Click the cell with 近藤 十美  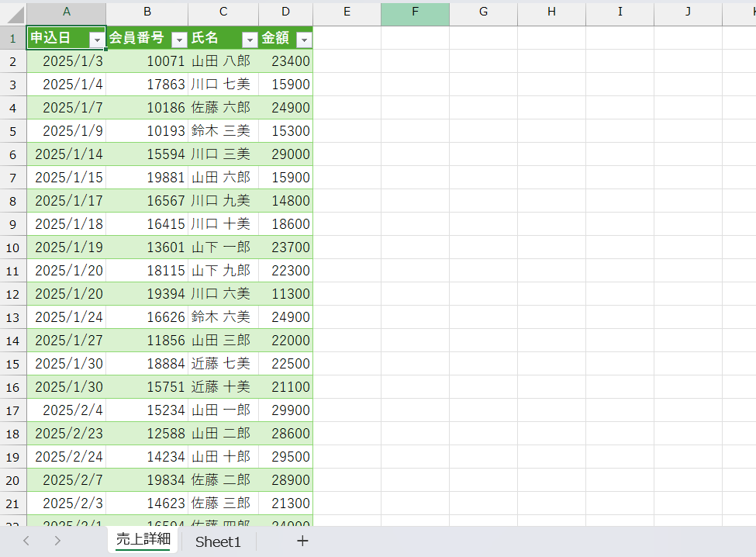(x=223, y=387)
